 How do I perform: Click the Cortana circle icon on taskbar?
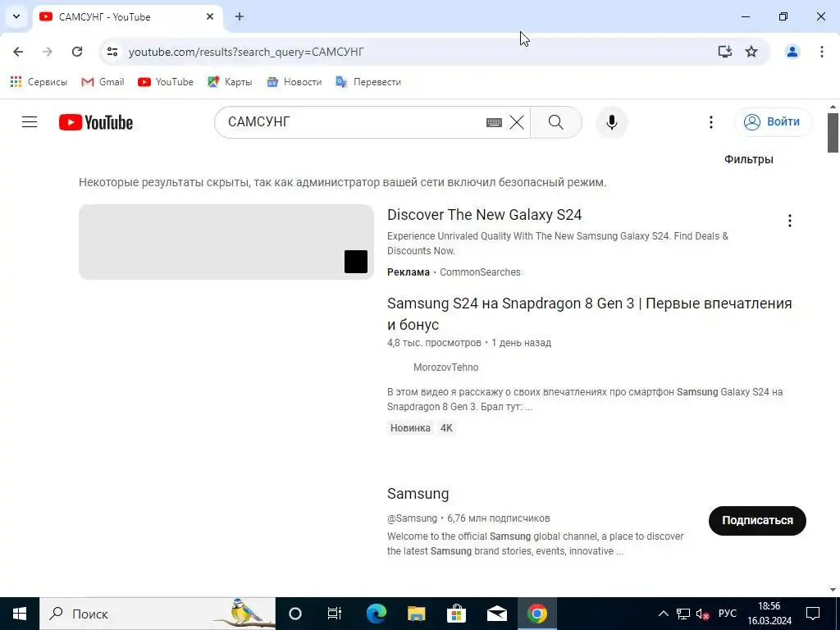(x=294, y=614)
